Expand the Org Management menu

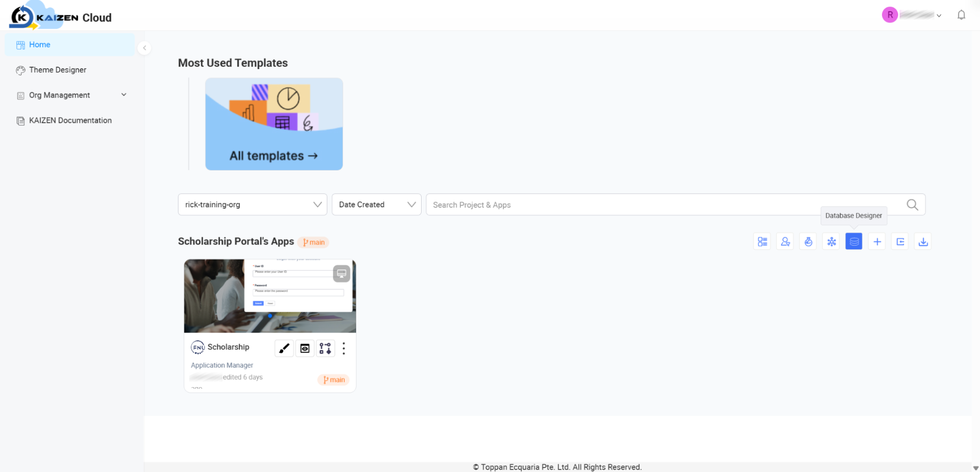pyautogui.click(x=72, y=95)
